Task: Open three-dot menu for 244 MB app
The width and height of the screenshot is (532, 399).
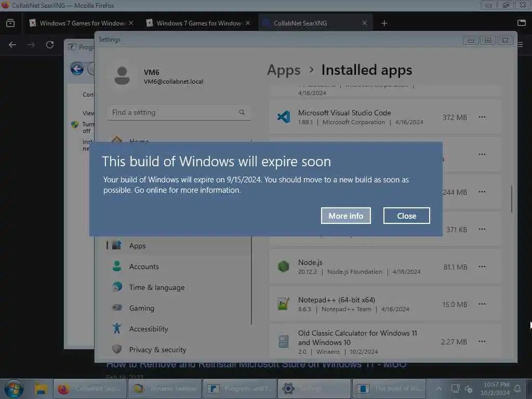Action: (x=482, y=192)
